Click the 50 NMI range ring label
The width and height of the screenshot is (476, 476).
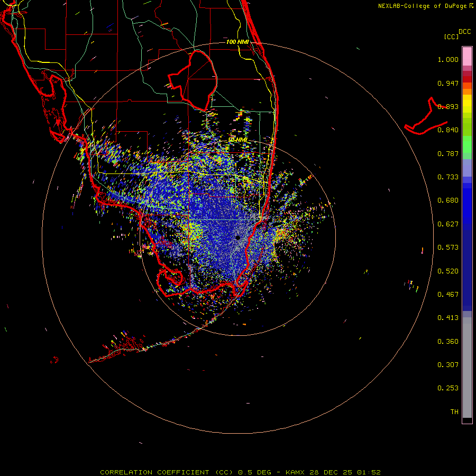pos(238,140)
